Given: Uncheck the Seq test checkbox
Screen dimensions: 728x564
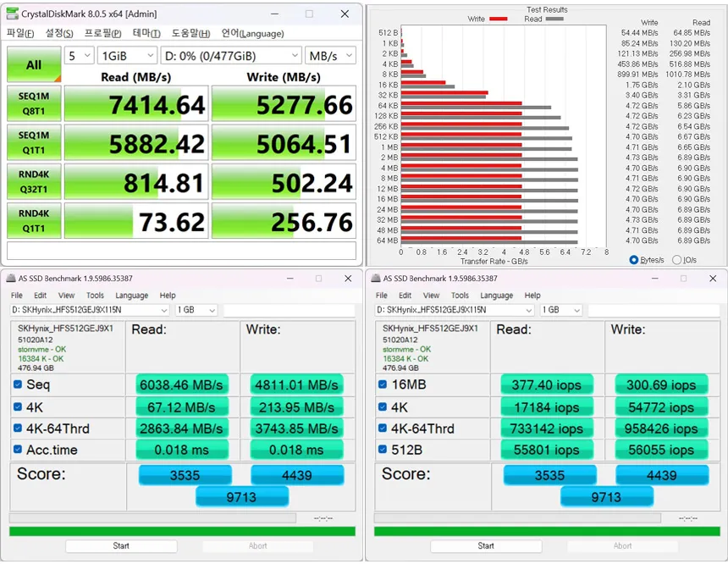Looking at the screenshot, I should point(19,384).
